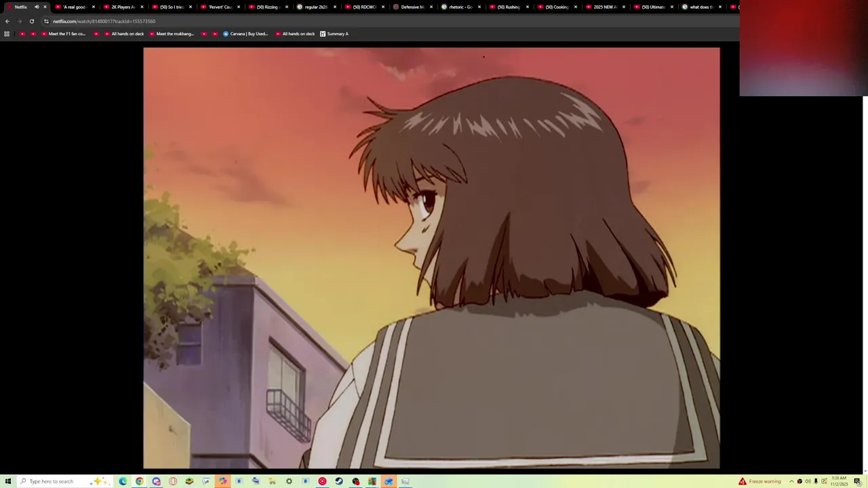Open the notification center icon
The width and height of the screenshot is (868, 488).
[x=857, y=481]
